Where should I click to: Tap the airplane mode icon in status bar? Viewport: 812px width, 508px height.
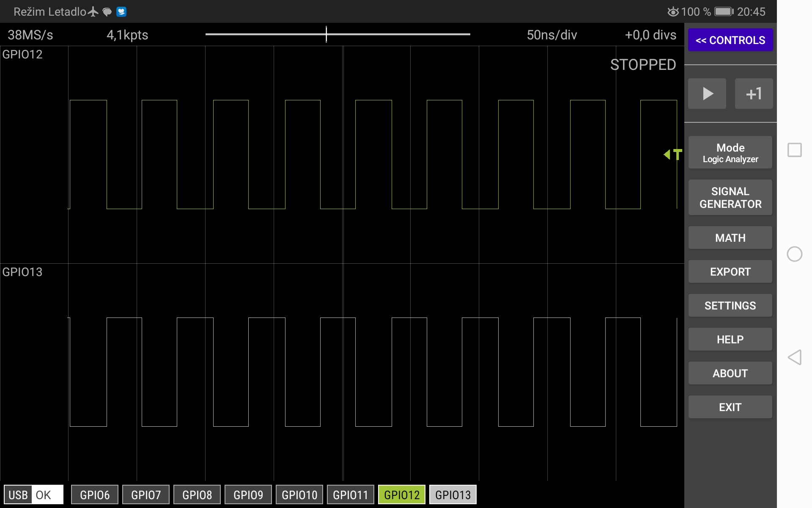click(92, 11)
